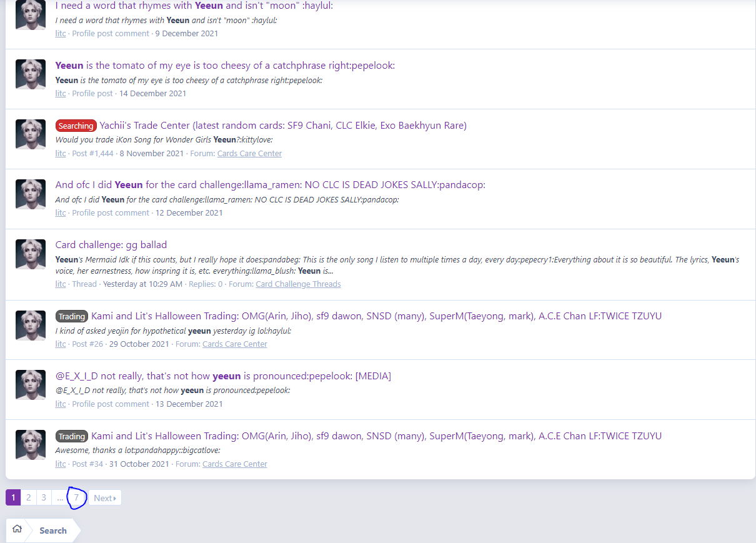Image resolution: width=756 pixels, height=543 pixels.
Task: Go to results page 2
Action: tap(29, 497)
